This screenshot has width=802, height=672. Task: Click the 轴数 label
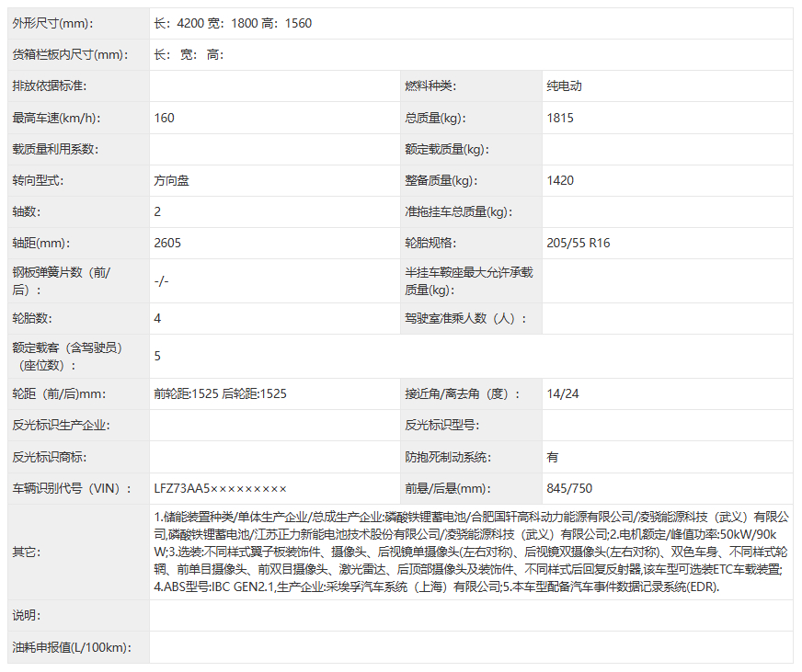pyautogui.click(x=26, y=211)
